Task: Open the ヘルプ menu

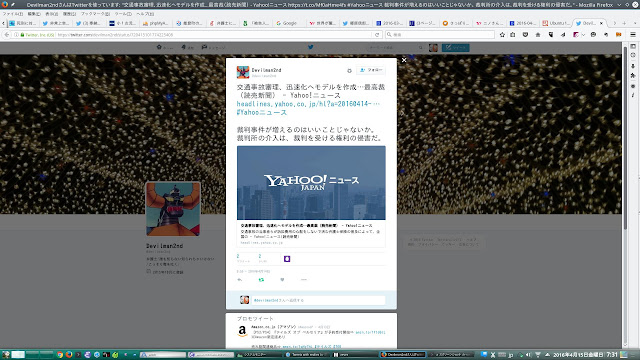Action: (145, 14)
